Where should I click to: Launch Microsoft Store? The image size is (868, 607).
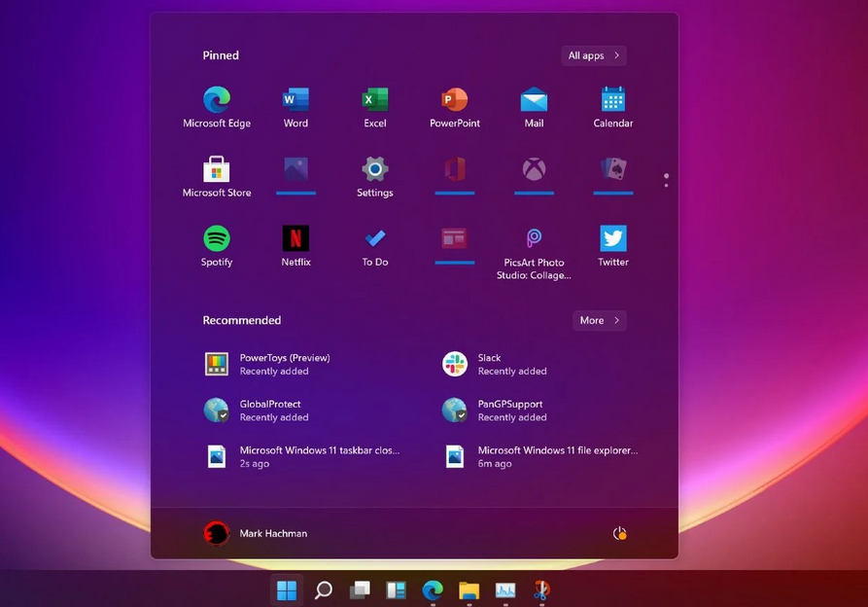217,177
